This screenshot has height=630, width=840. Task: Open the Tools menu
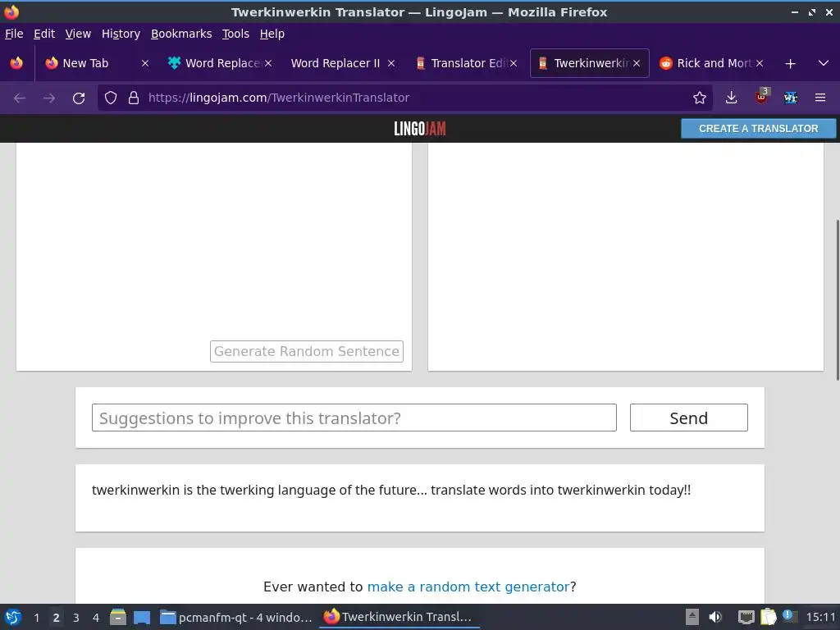[235, 34]
